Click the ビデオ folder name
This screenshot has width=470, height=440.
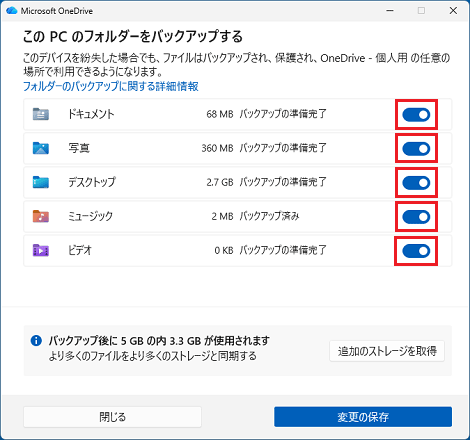[x=80, y=250]
